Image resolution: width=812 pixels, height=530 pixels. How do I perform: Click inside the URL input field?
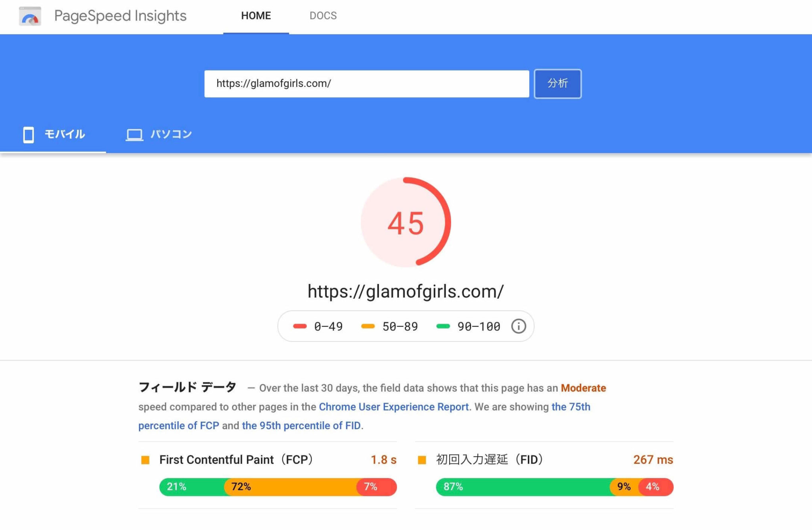click(x=366, y=84)
